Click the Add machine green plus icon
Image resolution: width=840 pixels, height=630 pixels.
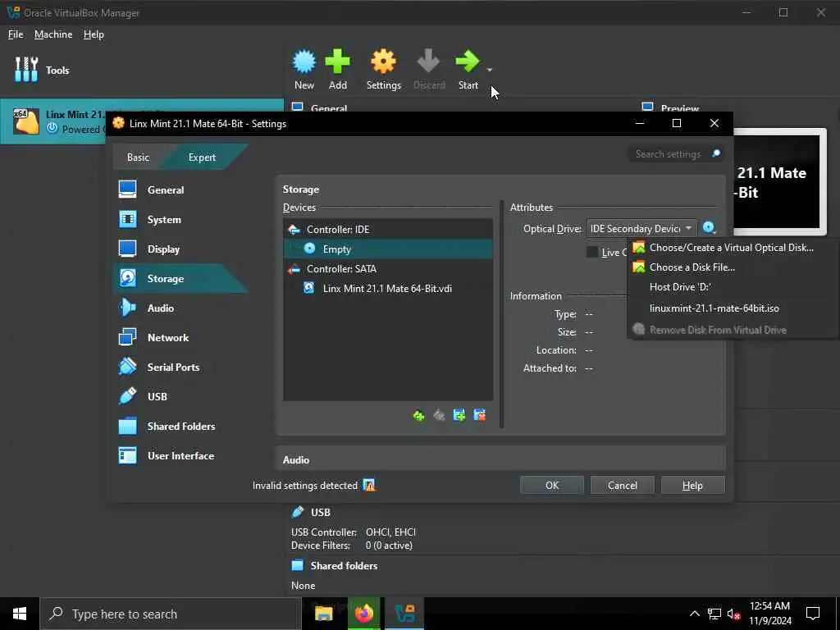[x=337, y=62]
